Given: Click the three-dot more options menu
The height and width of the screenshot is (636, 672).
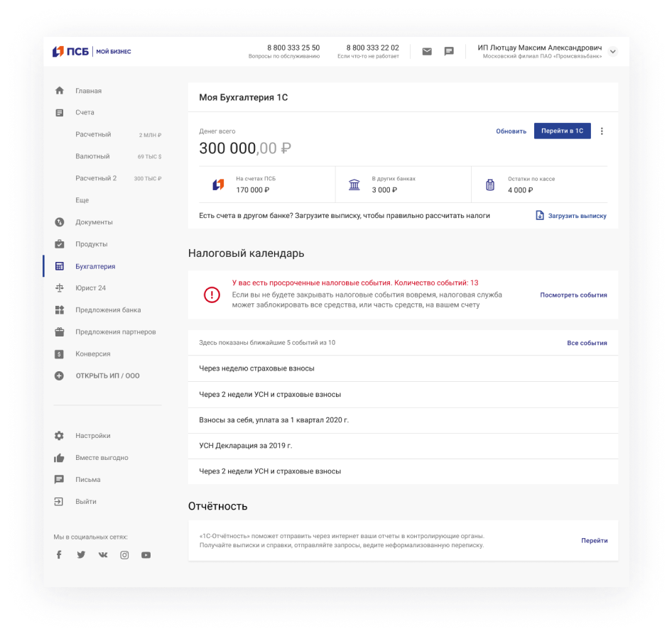Looking at the screenshot, I should pos(602,131).
